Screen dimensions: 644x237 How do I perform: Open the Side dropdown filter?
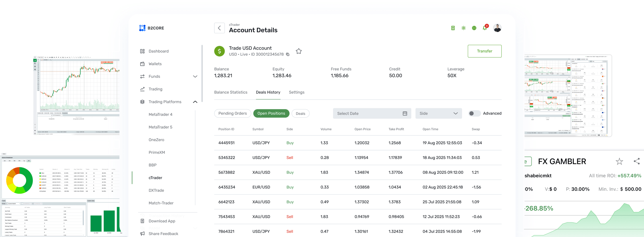pyautogui.click(x=438, y=113)
